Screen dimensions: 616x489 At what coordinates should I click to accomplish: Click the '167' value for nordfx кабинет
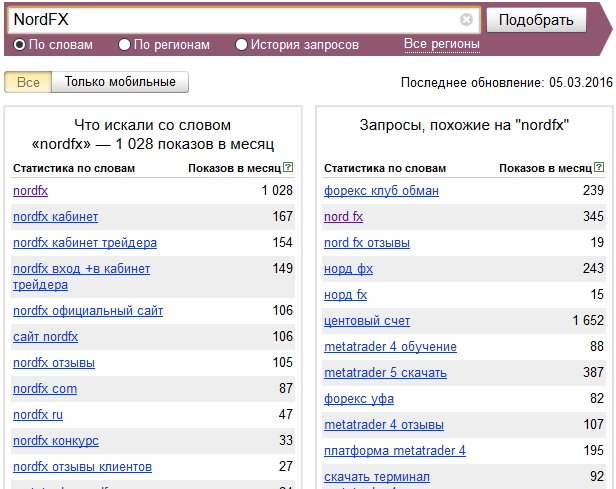pyautogui.click(x=282, y=216)
